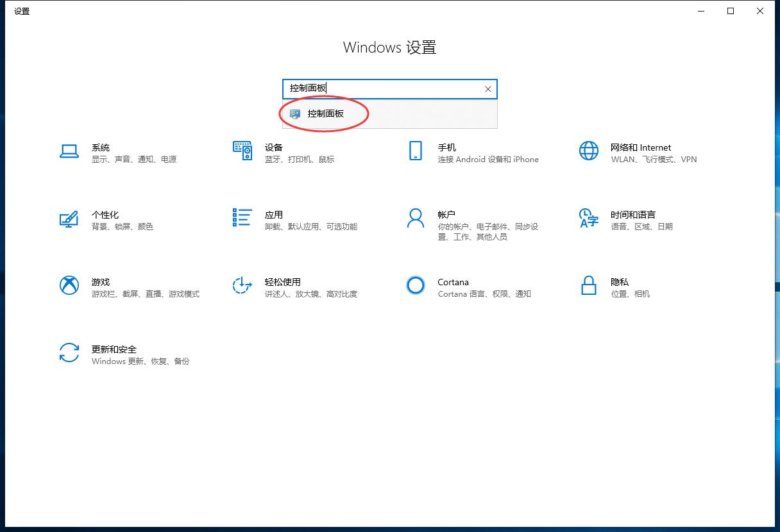Select the 控制面板 search suggestion
This screenshot has width=780, height=532.
pyautogui.click(x=326, y=114)
